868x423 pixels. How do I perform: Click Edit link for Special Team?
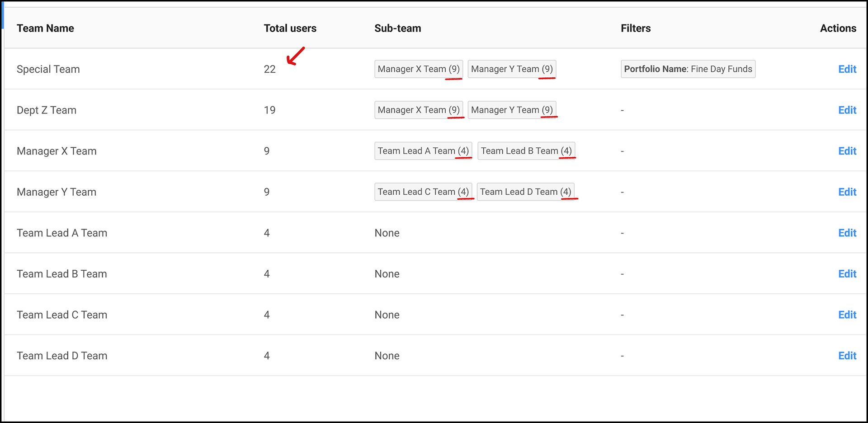tap(847, 69)
